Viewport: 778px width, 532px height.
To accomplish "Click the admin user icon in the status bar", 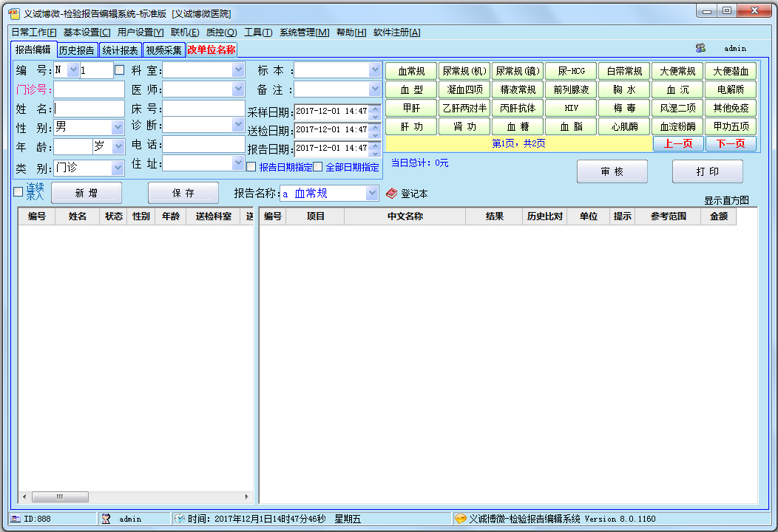I will click(106, 519).
